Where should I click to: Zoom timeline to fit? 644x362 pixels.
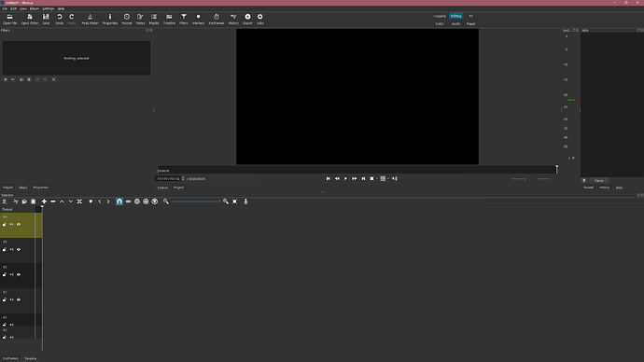click(235, 202)
